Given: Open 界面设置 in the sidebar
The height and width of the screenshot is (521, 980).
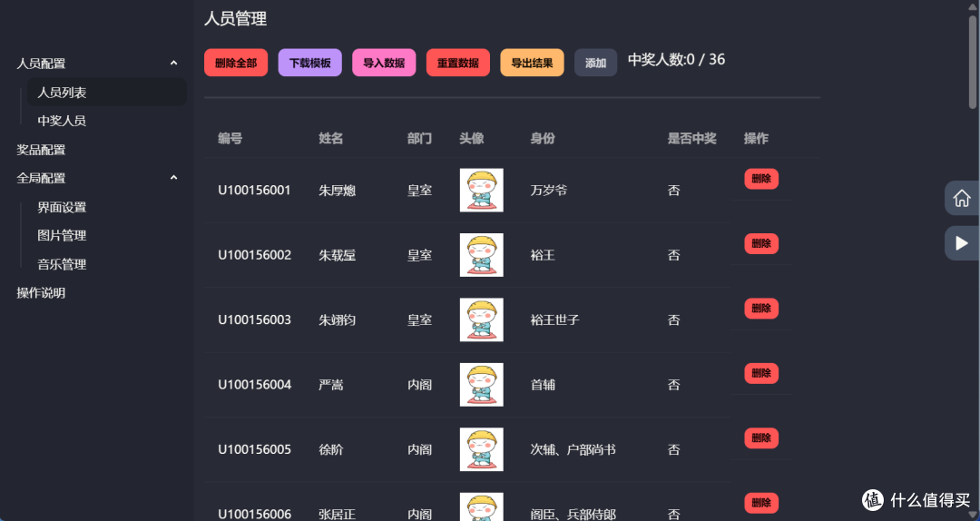Looking at the screenshot, I should 62,207.
